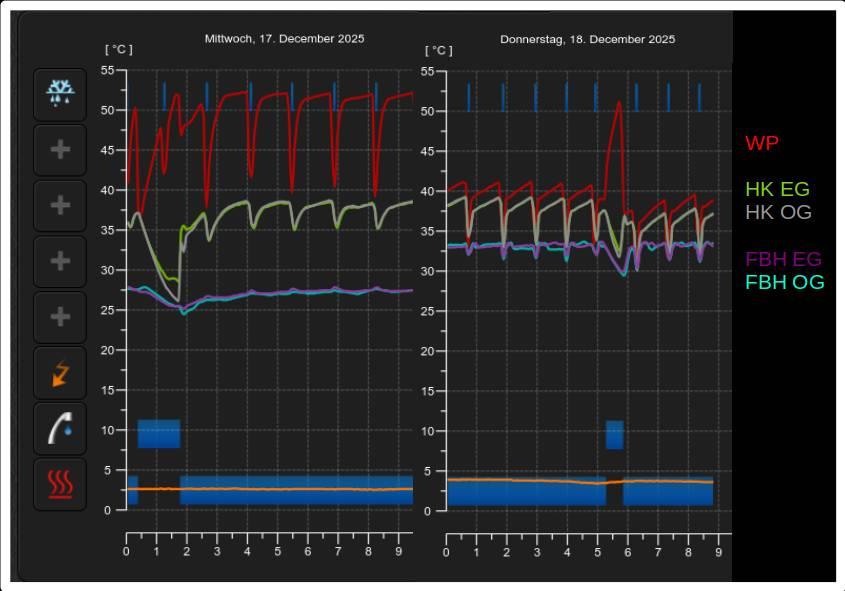845x591 pixels.
Task: Select the FBH EG legend label
Action: pyautogui.click(x=783, y=260)
